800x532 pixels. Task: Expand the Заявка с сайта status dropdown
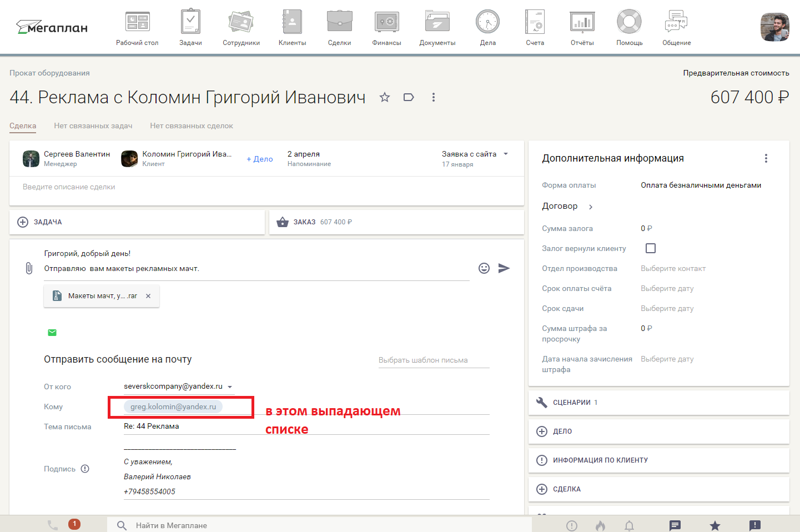[x=506, y=154]
